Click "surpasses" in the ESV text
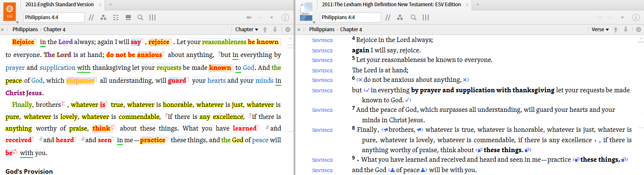The width and height of the screenshot is (644, 175). pyautogui.click(x=80, y=80)
